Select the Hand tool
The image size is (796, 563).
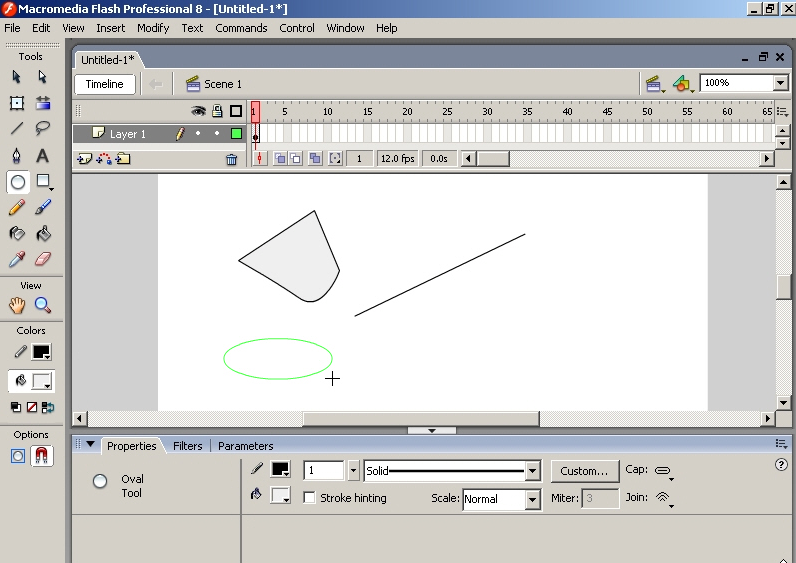click(17, 305)
